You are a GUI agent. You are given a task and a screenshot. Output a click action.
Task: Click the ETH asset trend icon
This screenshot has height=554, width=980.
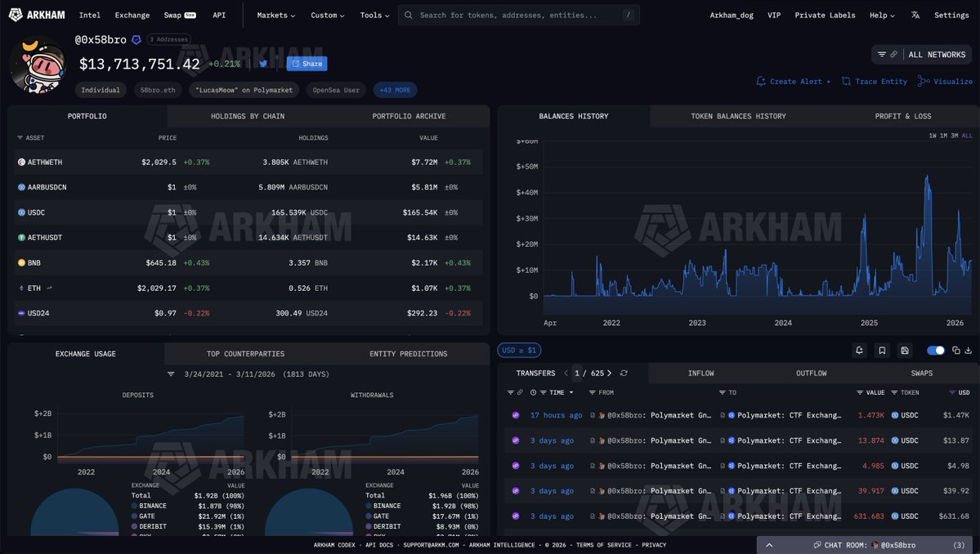[49, 288]
